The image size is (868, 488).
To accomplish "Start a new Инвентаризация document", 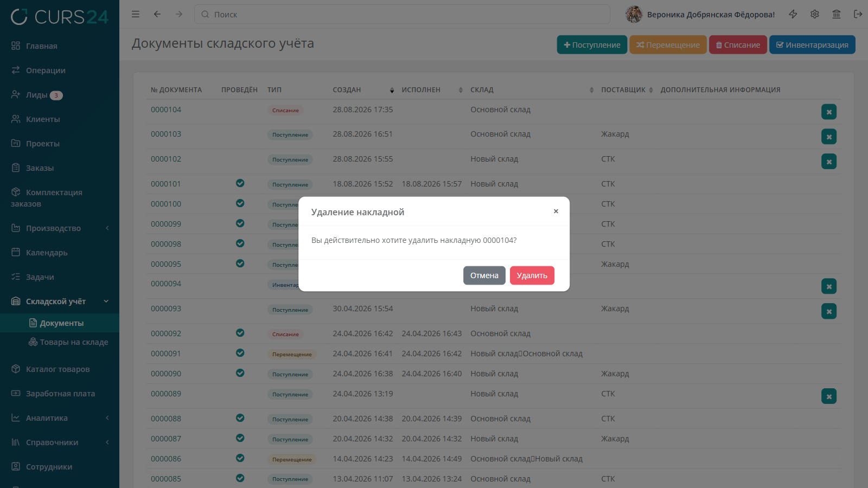I will click(812, 45).
